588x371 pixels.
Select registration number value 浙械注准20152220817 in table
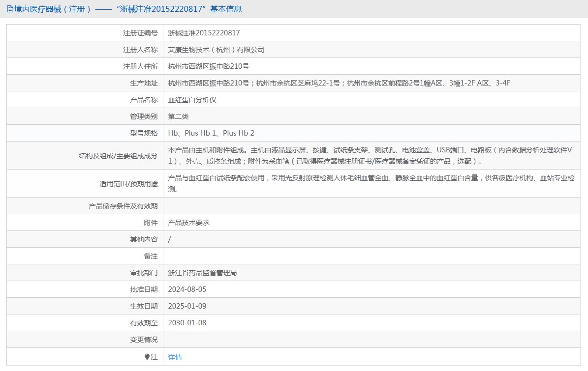click(x=204, y=33)
